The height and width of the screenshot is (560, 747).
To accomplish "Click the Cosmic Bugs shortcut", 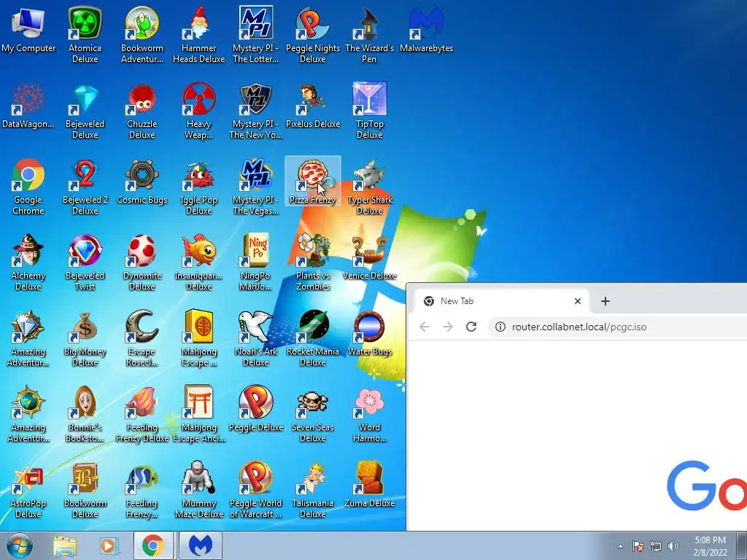I will click(142, 182).
